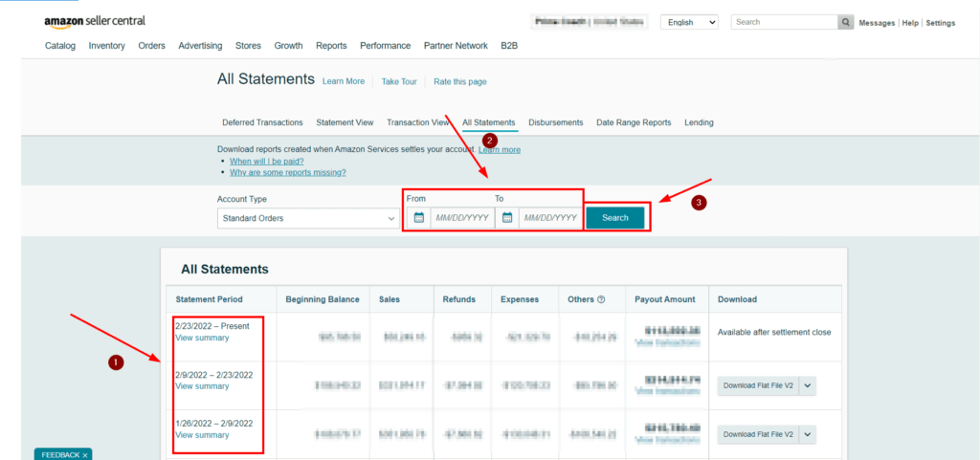Open 'Why are some reports missing?' link
The width and height of the screenshot is (980, 460).
click(x=287, y=172)
